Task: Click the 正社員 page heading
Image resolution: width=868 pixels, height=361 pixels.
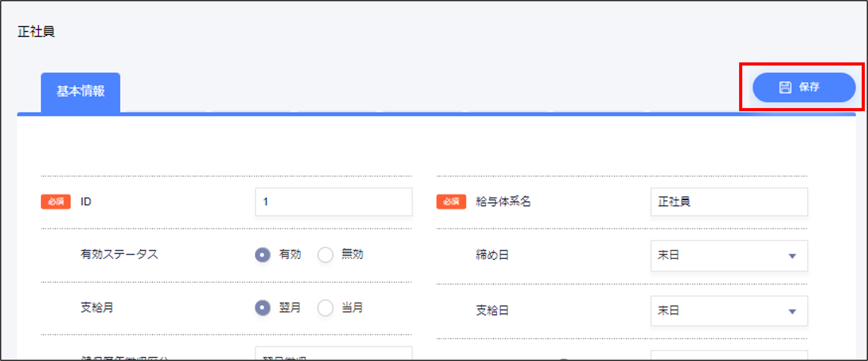Action: (x=36, y=32)
